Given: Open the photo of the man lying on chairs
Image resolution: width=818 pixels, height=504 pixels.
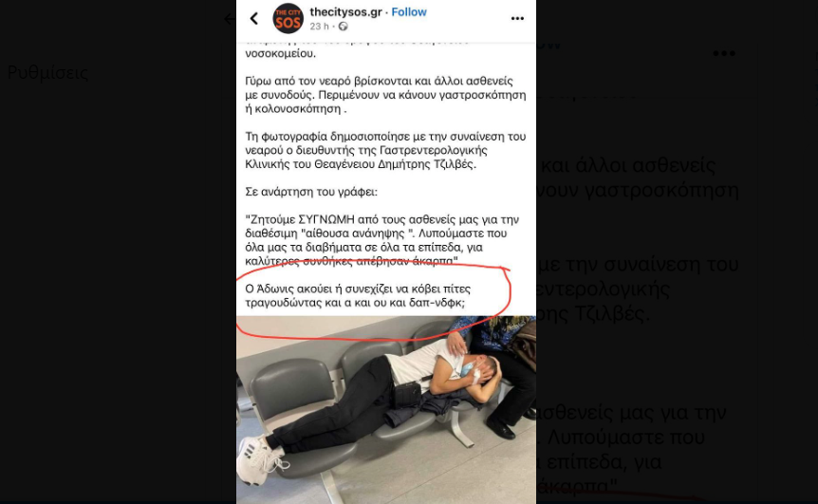Looking at the screenshot, I should [386, 410].
